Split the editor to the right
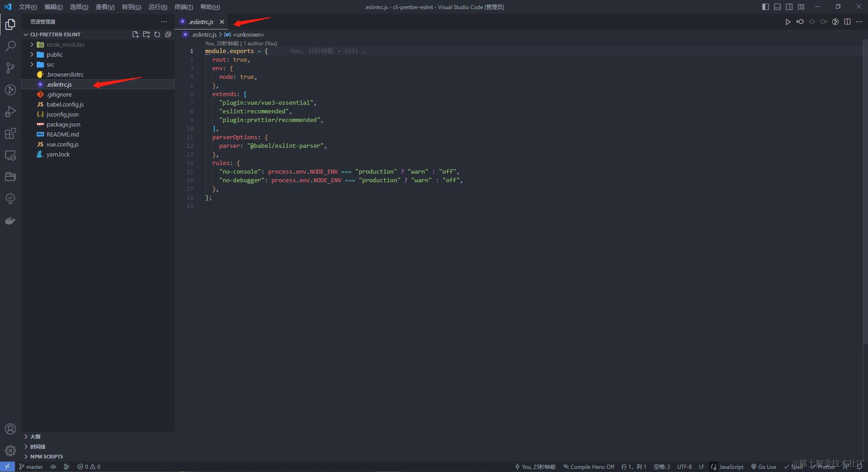868x472 pixels. [847, 22]
